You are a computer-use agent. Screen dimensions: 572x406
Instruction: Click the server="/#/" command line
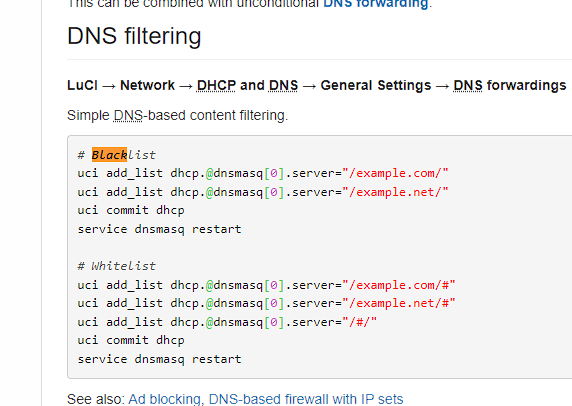(227, 322)
